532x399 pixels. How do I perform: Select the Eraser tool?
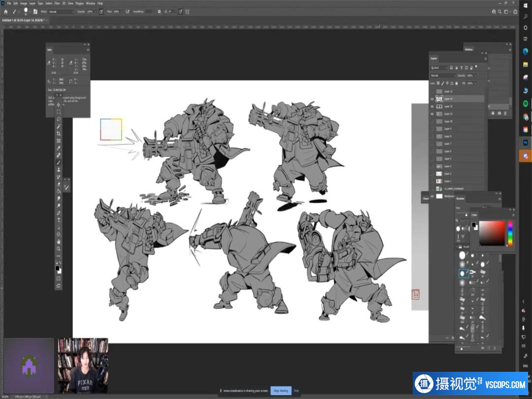click(x=58, y=184)
